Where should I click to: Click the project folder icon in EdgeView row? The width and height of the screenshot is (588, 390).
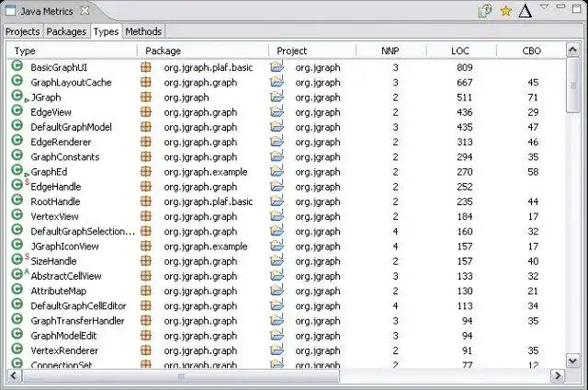(277, 111)
